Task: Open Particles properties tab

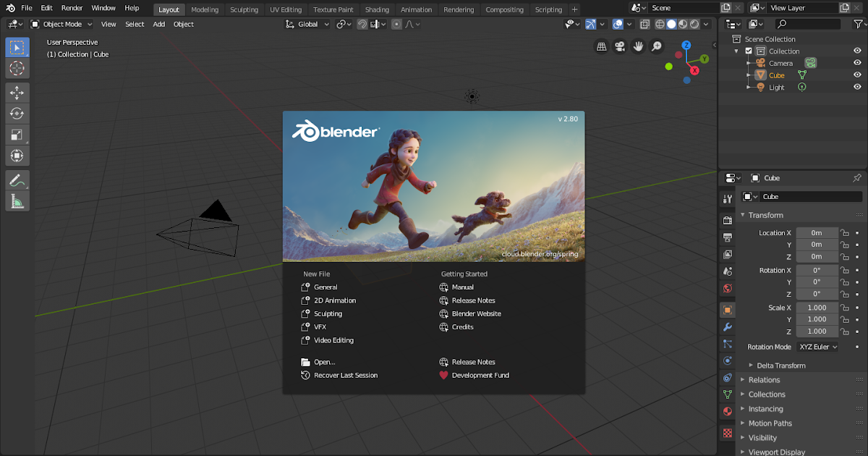Action: click(x=728, y=345)
